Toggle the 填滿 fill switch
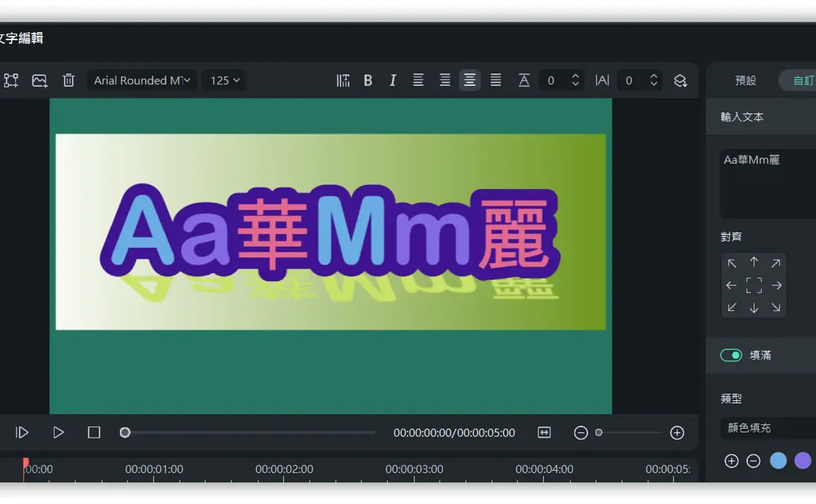This screenshot has width=816, height=504. [x=731, y=355]
